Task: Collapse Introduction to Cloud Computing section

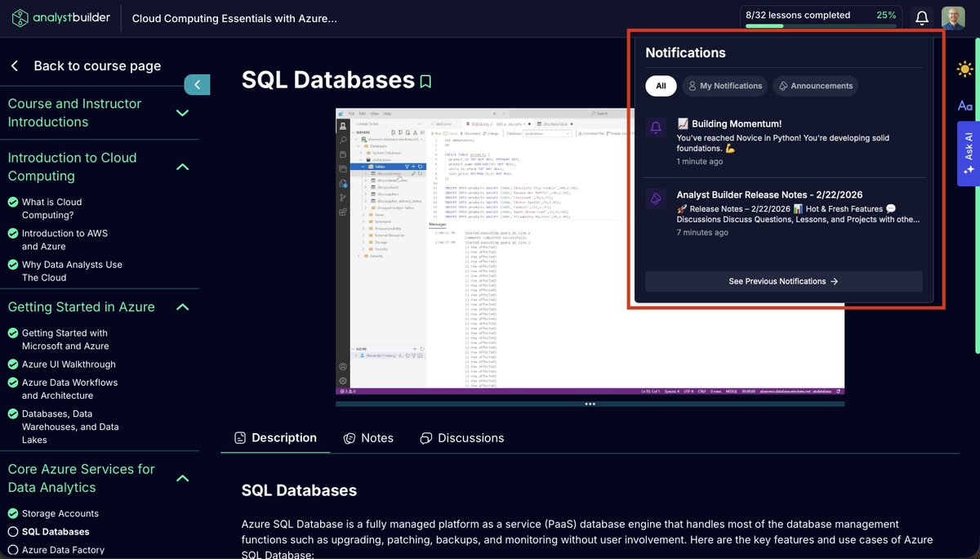Action: (182, 167)
